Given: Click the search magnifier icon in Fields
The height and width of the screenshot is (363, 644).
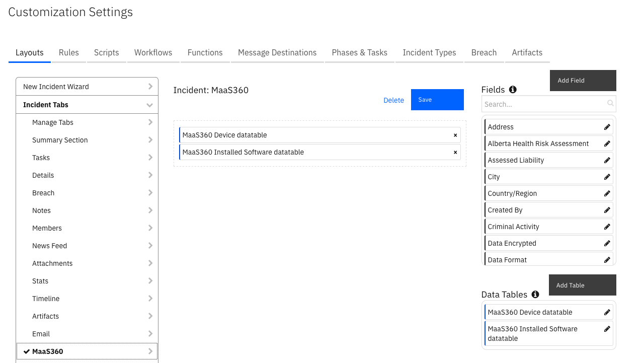Looking at the screenshot, I should click(x=610, y=104).
